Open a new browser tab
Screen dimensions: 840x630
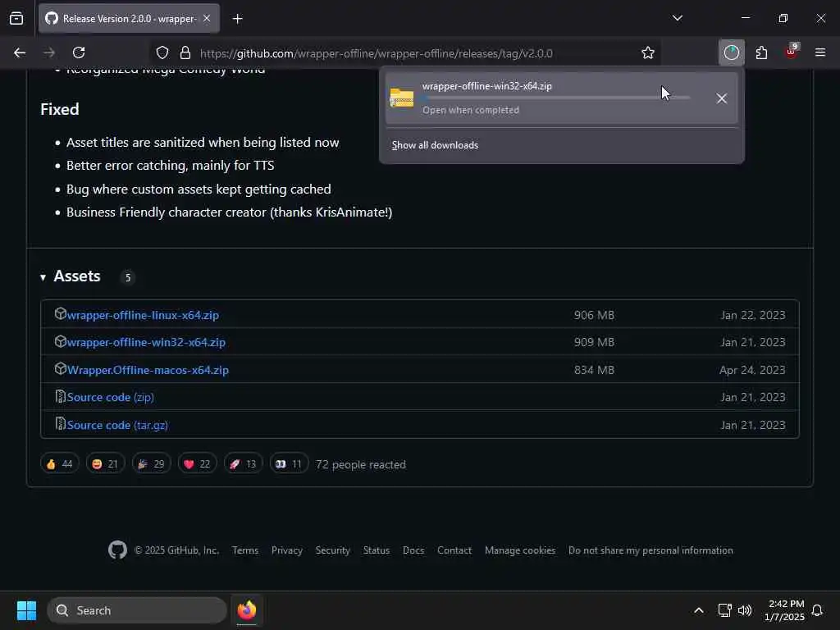237,19
